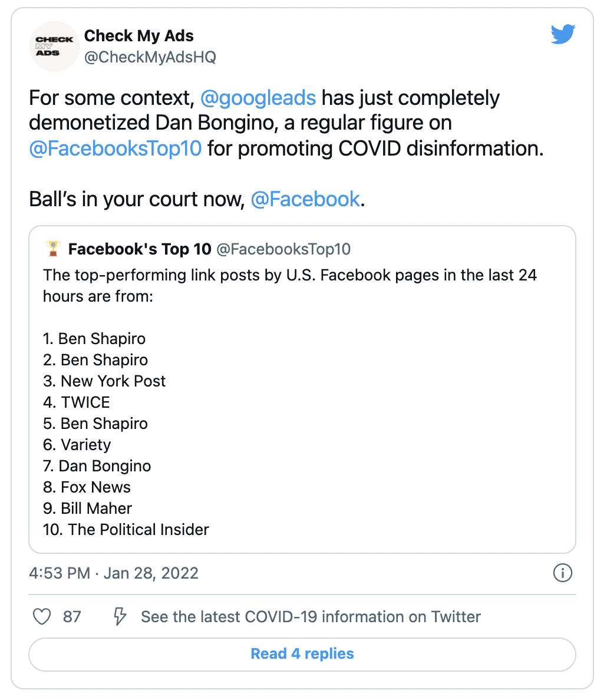Follow the @Facebook mention link

[305, 199]
